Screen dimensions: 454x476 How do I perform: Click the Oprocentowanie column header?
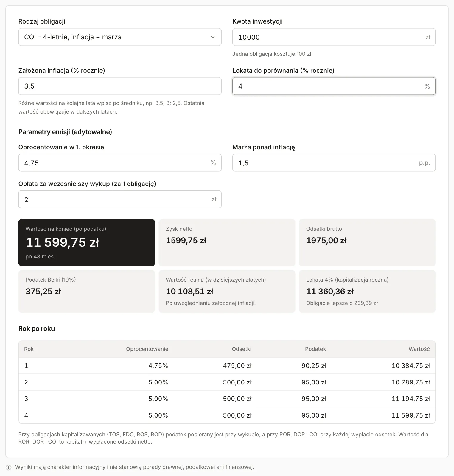coord(147,349)
